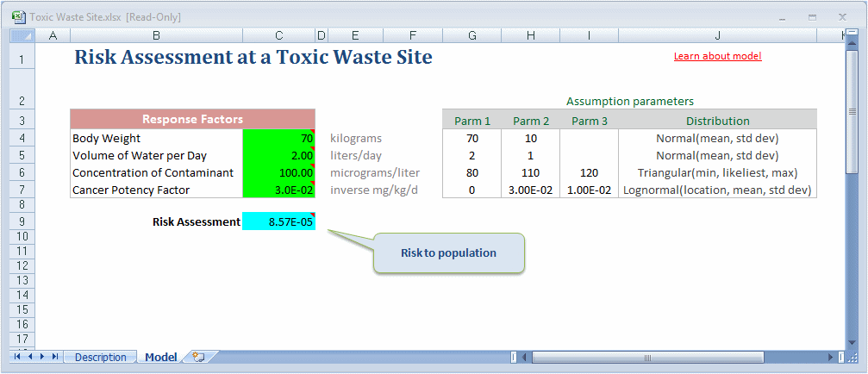Open the Learn about model link

(717, 56)
